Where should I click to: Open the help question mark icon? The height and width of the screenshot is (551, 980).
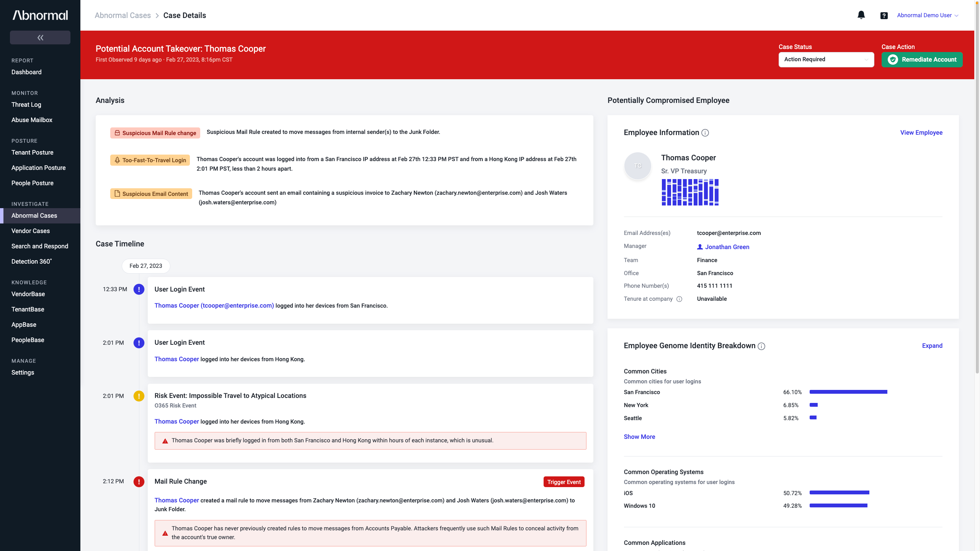(884, 16)
